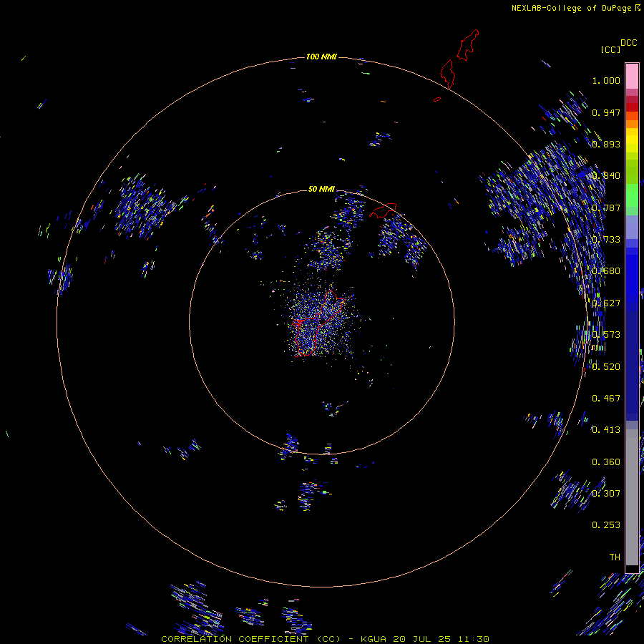The width and height of the screenshot is (644, 644).
Task: Select the 0.733 scale value
Action: point(606,240)
